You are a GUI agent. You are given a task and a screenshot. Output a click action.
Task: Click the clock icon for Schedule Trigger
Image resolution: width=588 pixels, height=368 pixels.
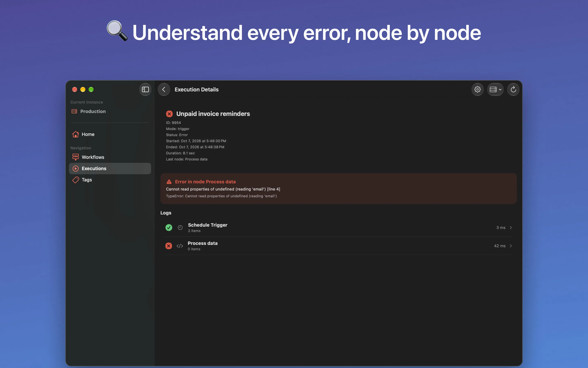pos(180,228)
